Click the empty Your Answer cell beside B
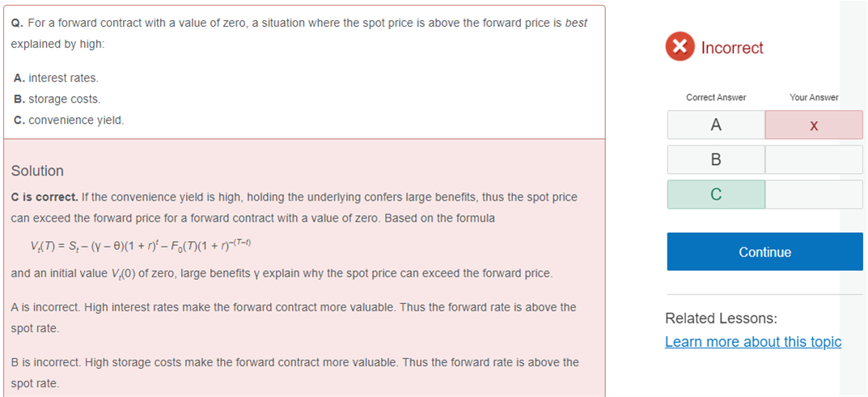Image resolution: width=868 pixels, height=397 pixels. 814,160
